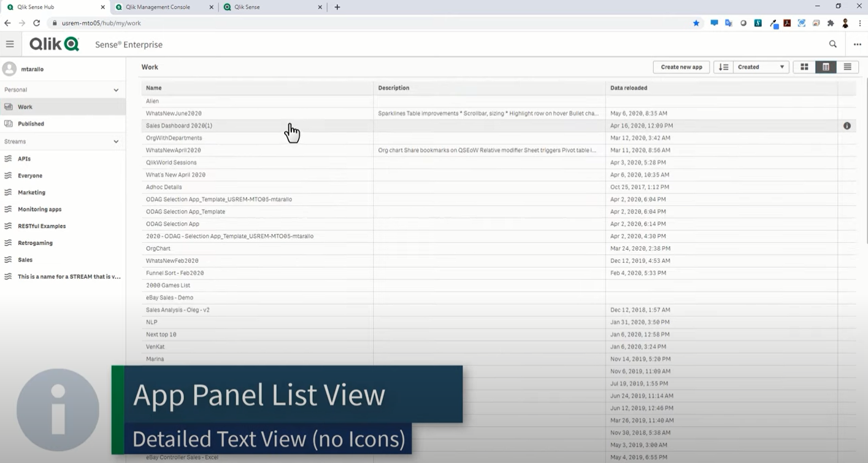This screenshot has height=463, width=868.
Task: Open the OrgChart app
Action: click(x=499, y=249)
